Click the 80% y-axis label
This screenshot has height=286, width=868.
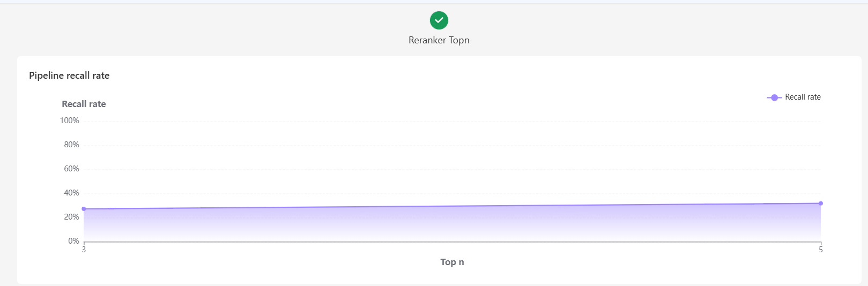(71, 145)
